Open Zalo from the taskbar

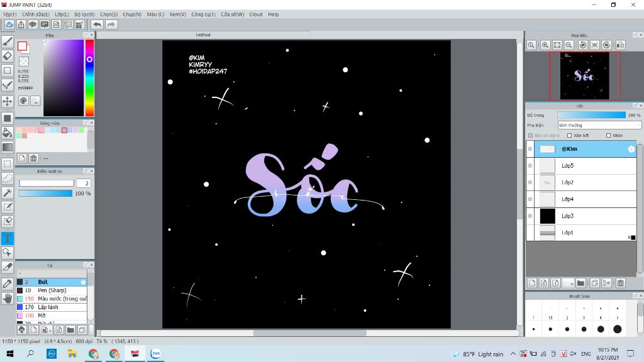click(x=156, y=353)
